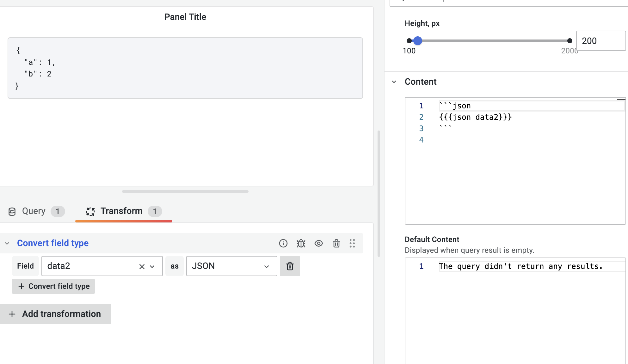The image size is (628, 364).
Task: Clear the data2 field selection
Action: [x=141, y=266]
